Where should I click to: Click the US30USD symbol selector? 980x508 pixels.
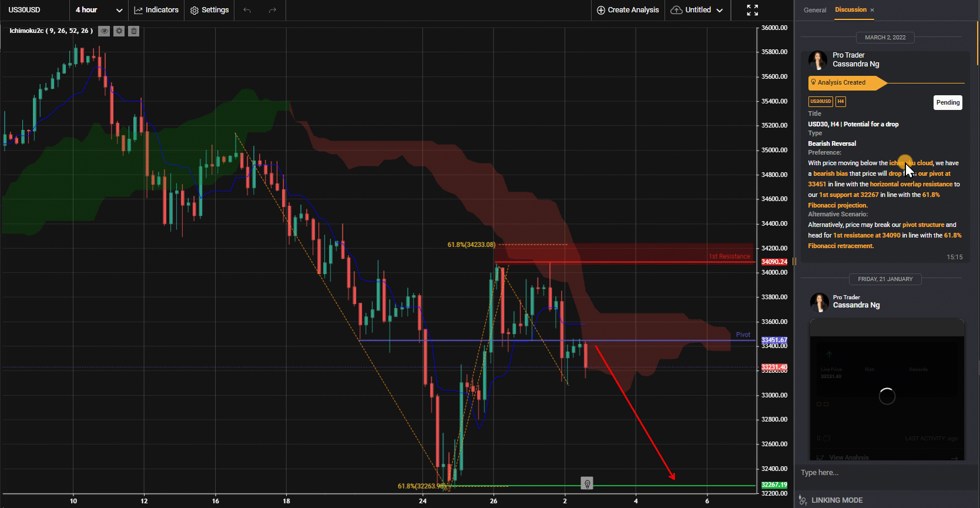pyautogui.click(x=25, y=10)
